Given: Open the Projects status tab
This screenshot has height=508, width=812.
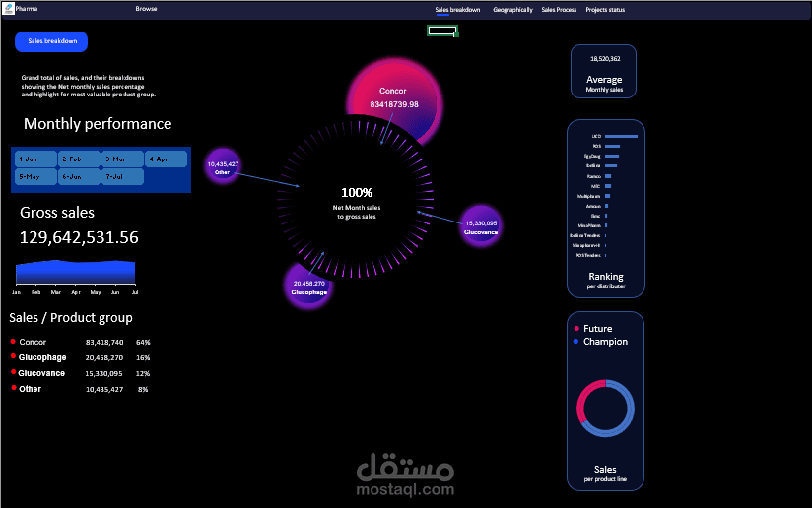Looking at the screenshot, I should click(x=605, y=10).
